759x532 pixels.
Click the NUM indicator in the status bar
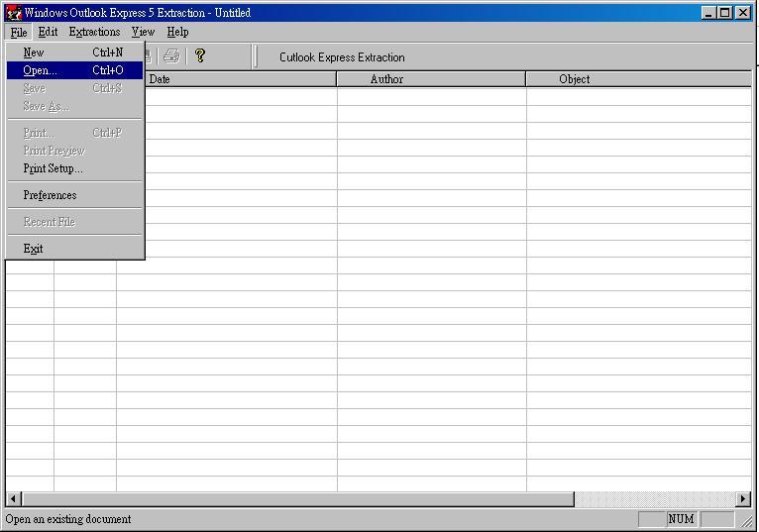coord(682,519)
